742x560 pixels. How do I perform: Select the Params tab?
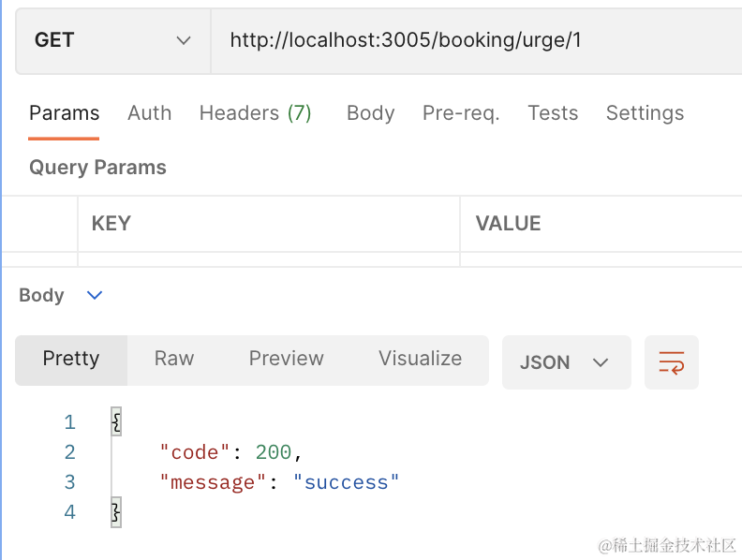(x=64, y=113)
